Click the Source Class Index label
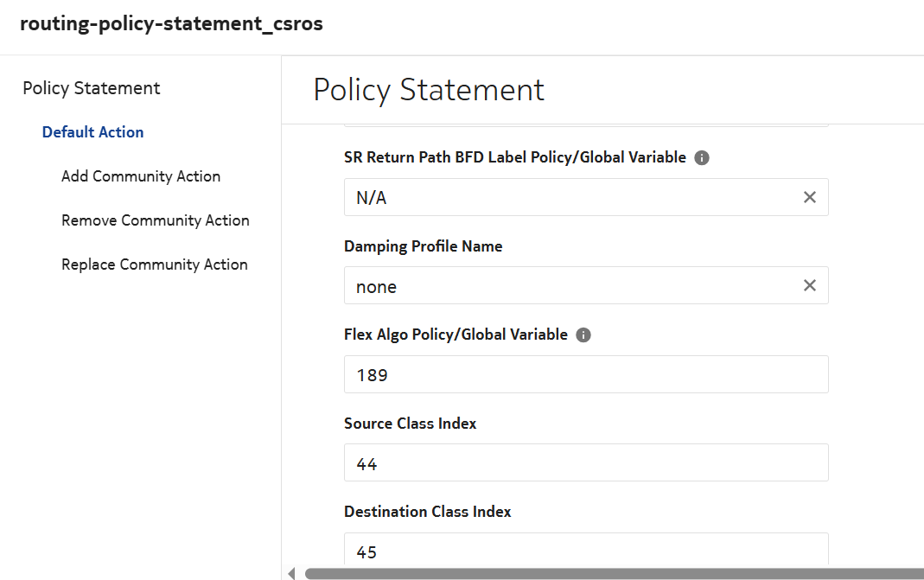Screen dimensions: 924x580 (x=410, y=424)
